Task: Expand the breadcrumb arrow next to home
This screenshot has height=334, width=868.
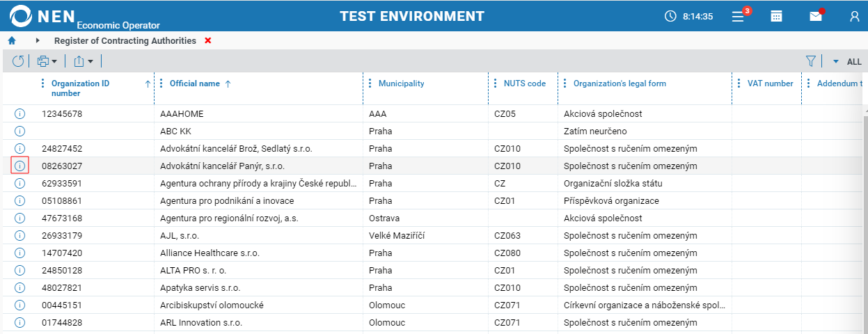Action: click(38, 40)
